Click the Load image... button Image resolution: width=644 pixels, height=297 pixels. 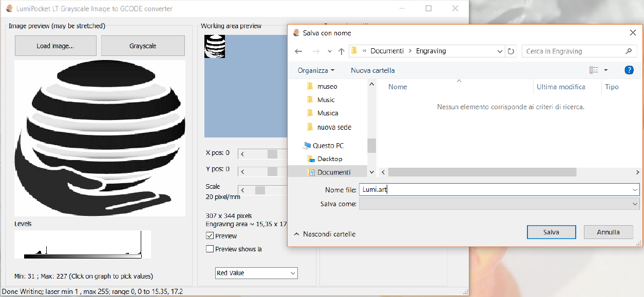coord(55,46)
